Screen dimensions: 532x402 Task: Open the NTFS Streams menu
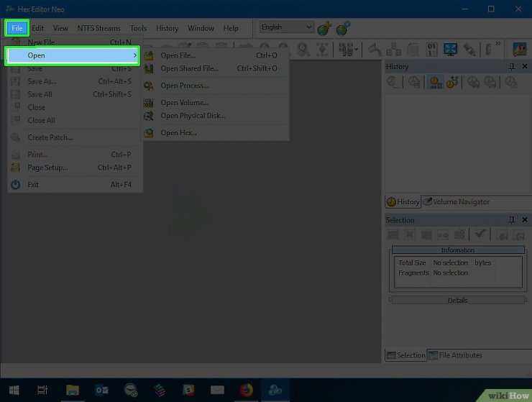98,28
